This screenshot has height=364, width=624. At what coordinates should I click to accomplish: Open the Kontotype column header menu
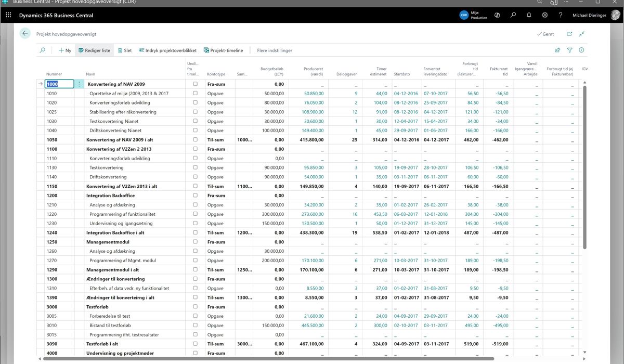click(x=216, y=74)
